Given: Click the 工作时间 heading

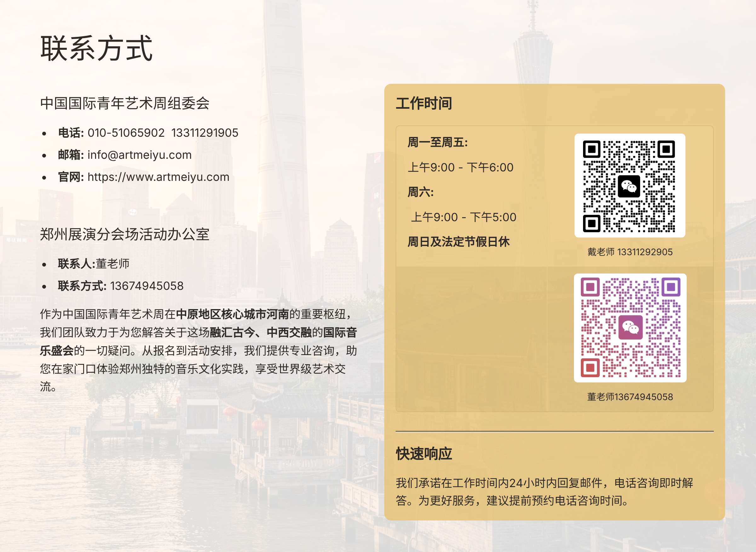Looking at the screenshot, I should 424,103.
